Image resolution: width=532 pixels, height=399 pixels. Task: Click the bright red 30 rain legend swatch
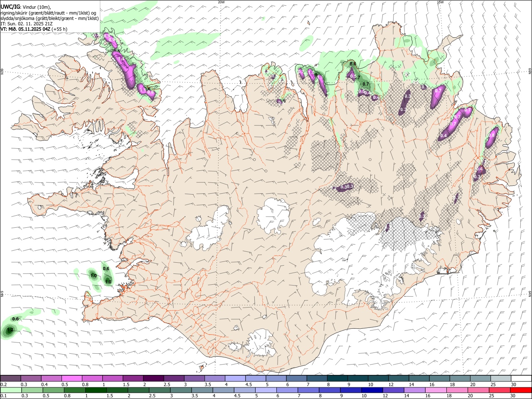pos(521,390)
